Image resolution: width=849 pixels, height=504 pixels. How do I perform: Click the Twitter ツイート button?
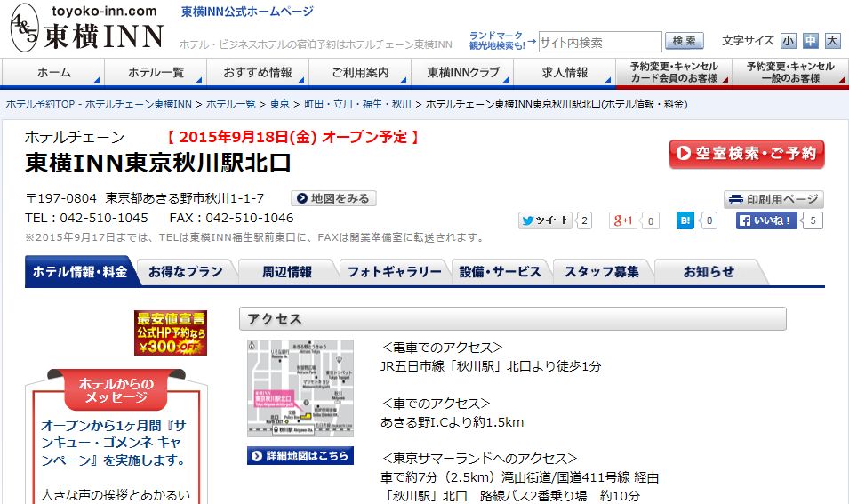(545, 220)
